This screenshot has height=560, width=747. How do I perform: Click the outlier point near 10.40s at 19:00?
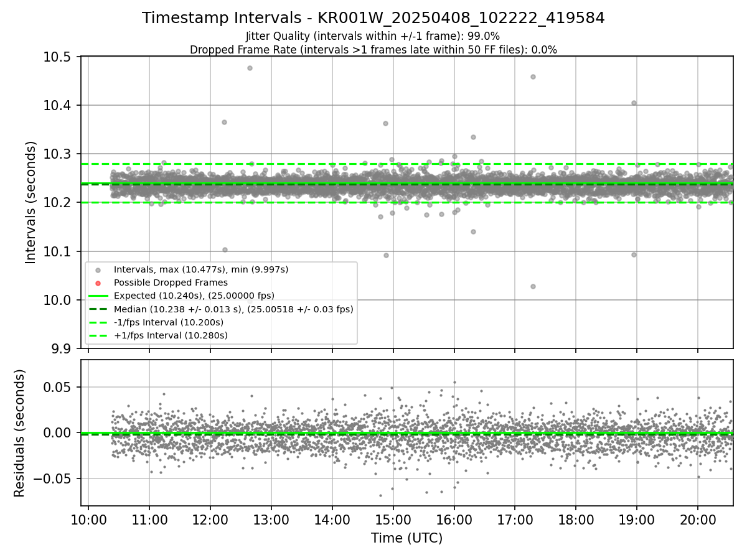[x=634, y=103]
